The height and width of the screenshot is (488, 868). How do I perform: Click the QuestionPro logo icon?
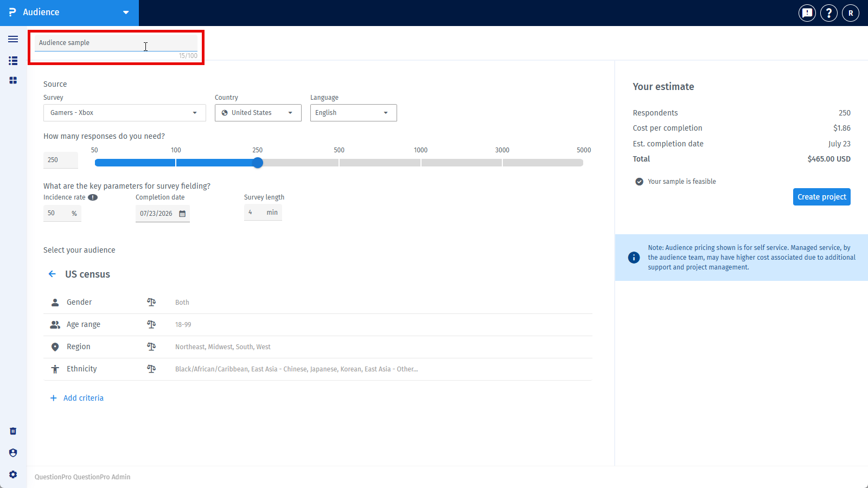12,12
